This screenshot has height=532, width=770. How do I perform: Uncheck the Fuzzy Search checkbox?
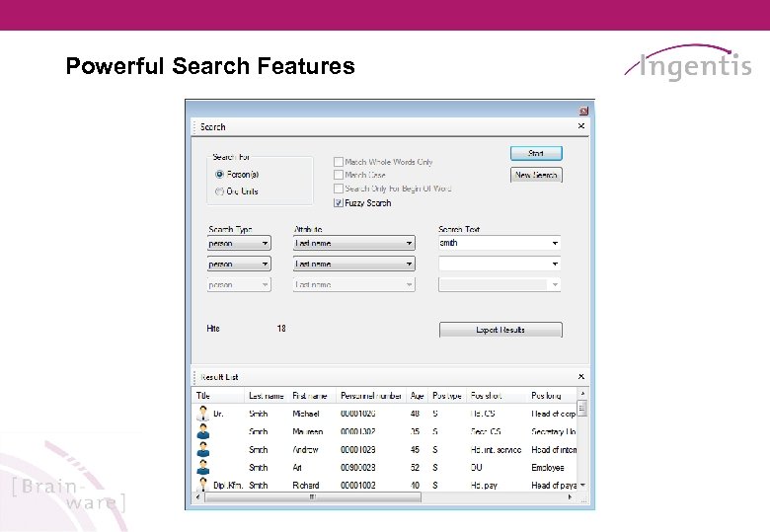(x=339, y=202)
